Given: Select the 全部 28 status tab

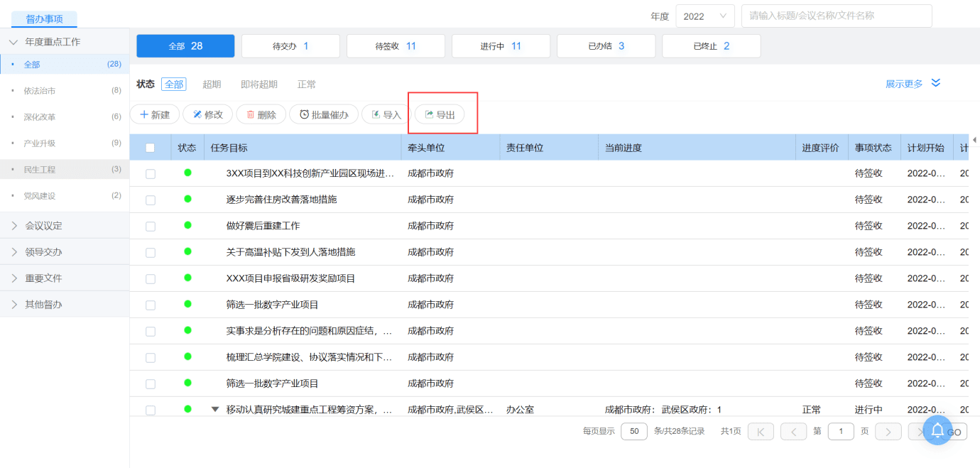Looking at the screenshot, I should coord(185,46).
